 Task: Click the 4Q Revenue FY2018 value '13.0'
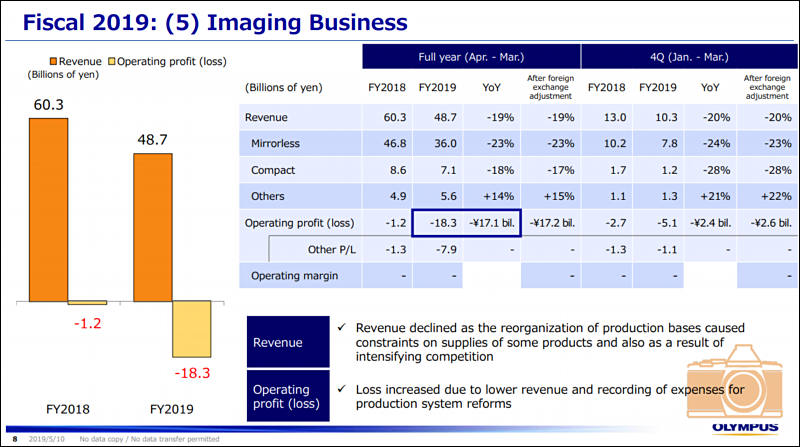[x=615, y=117]
